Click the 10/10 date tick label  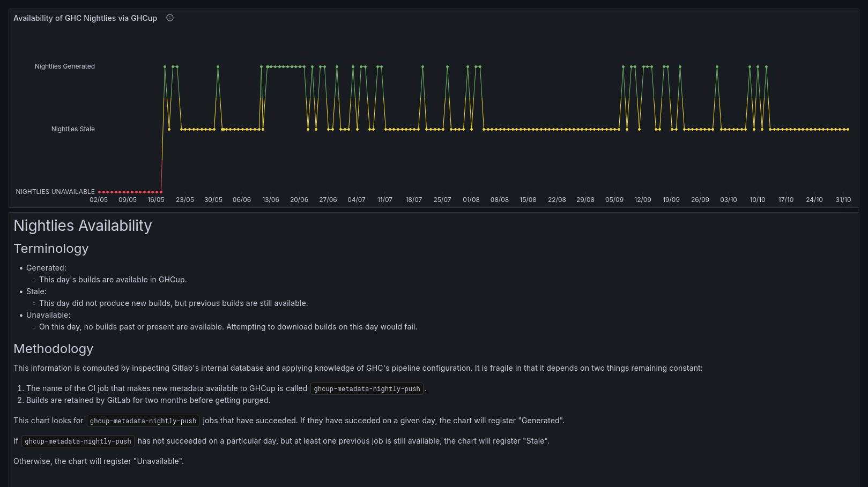758,200
